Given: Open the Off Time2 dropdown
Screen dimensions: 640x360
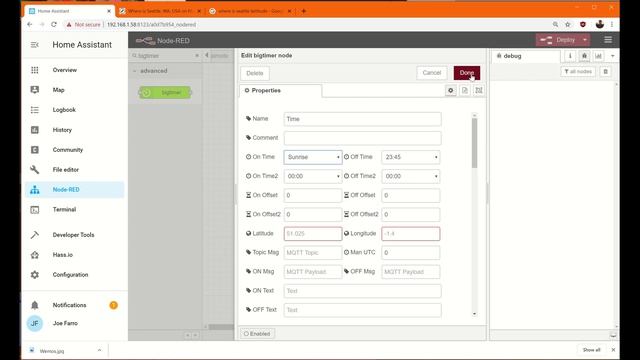Looking at the screenshot, I should click(411, 176).
